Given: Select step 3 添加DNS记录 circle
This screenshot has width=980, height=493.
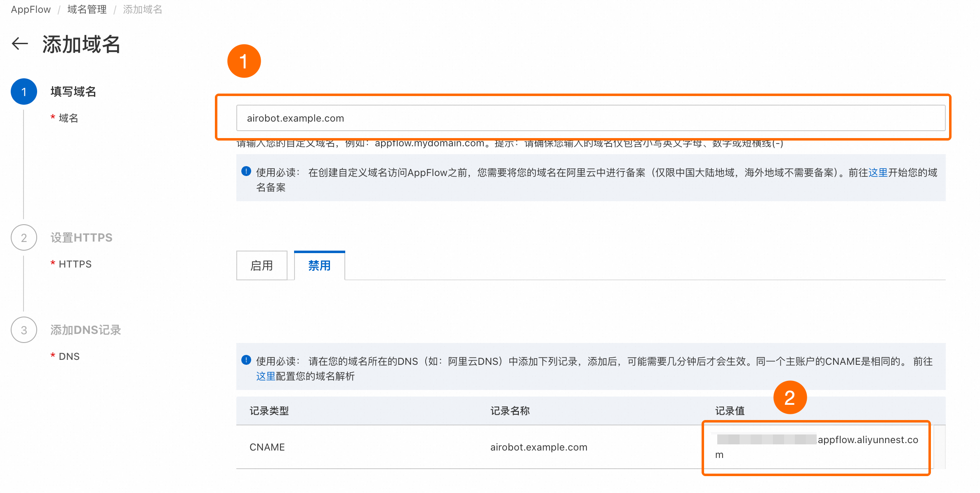Looking at the screenshot, I should click(24, 330).
